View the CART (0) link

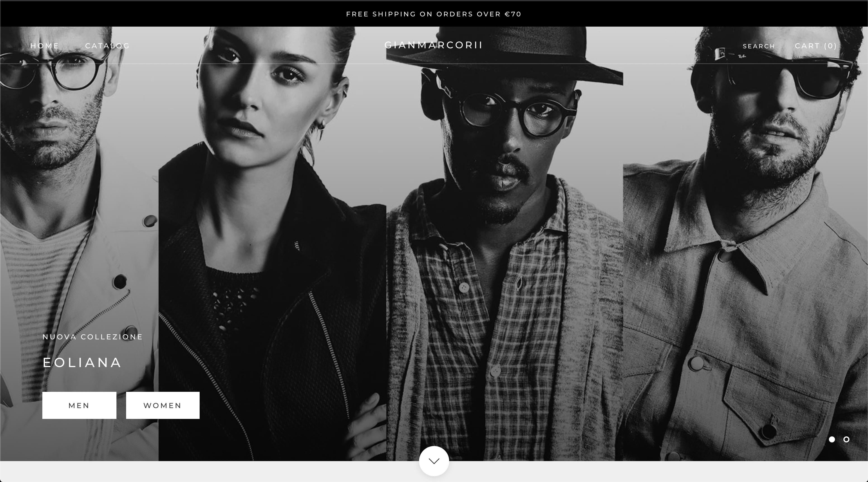click(x=816, y=46)
